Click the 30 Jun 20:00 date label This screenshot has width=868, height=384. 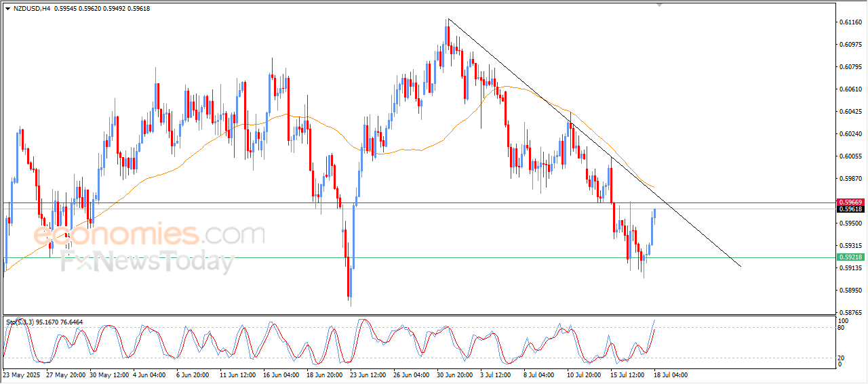click(x=456, y=375)
